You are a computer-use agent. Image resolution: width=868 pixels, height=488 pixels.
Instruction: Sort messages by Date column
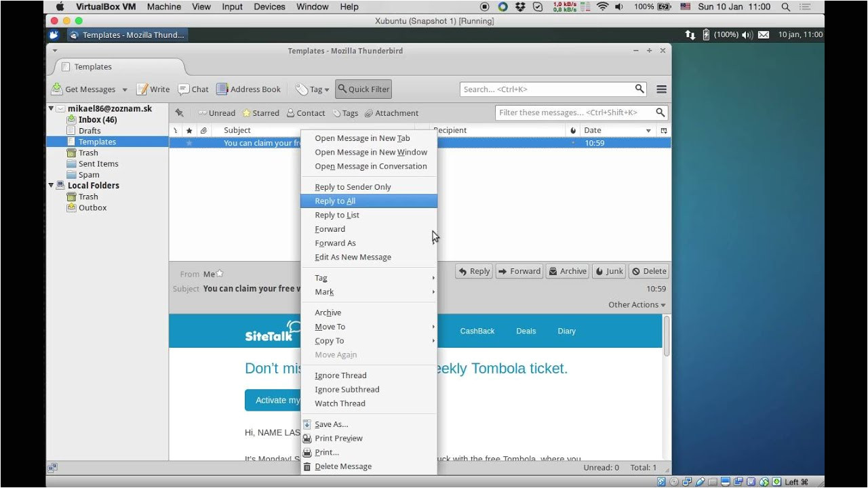click(x=618, y=130)
